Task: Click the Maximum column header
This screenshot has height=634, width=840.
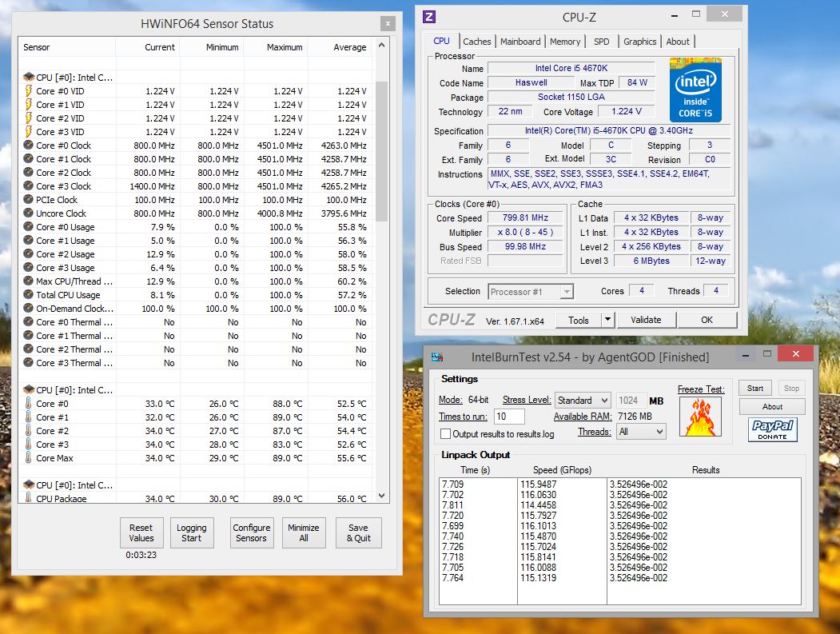Action: click(277, 47)
